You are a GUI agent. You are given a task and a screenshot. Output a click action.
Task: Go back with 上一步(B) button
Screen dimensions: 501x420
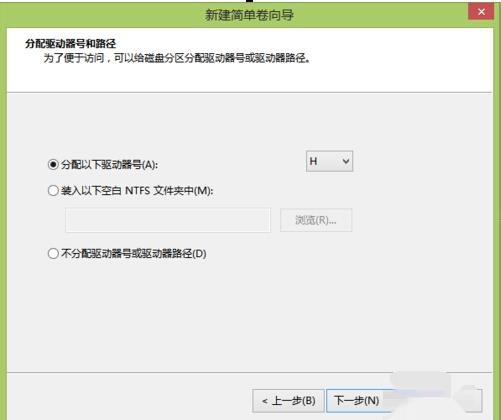(288, 401)
